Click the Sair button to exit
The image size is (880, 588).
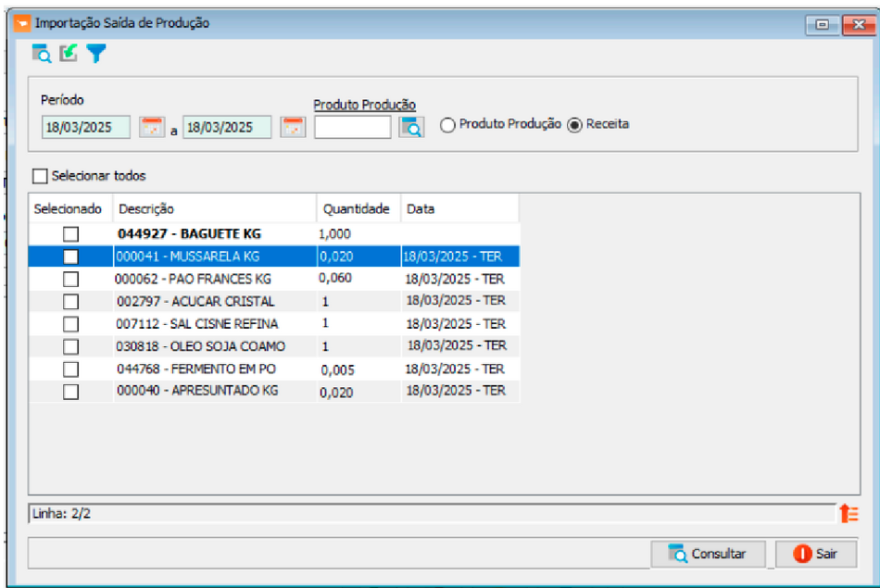pos(816,555)
